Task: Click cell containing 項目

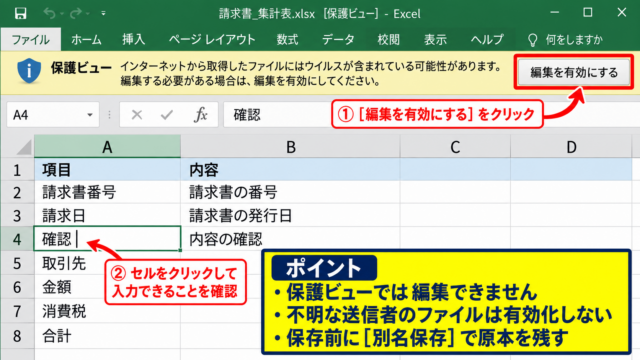Action: (x=107, y=170)
